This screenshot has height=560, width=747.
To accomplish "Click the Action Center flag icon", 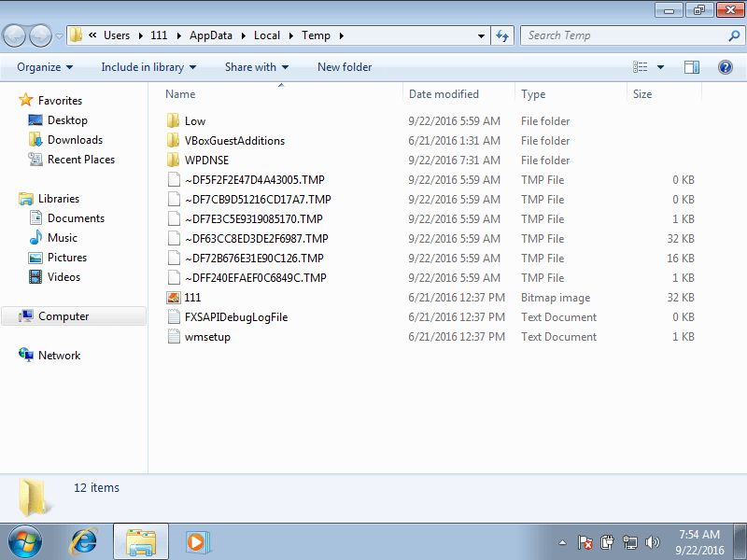I will (x=585, y=542).
